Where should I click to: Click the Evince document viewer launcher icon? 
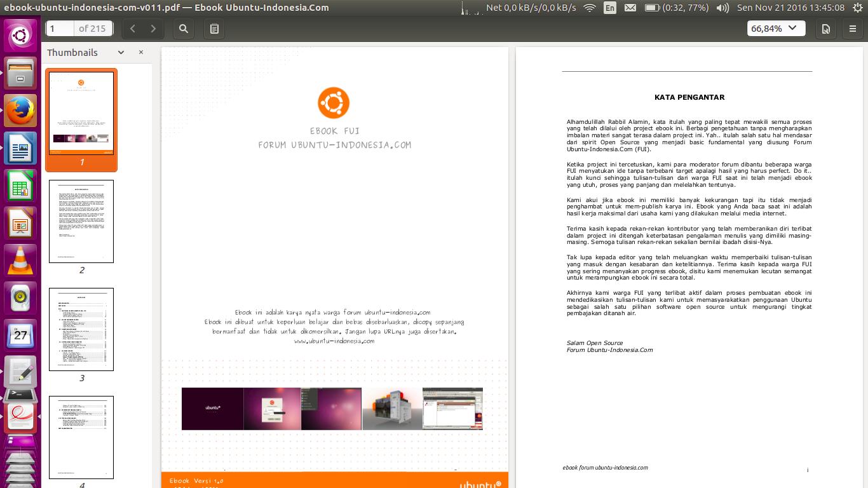(21, 418)
